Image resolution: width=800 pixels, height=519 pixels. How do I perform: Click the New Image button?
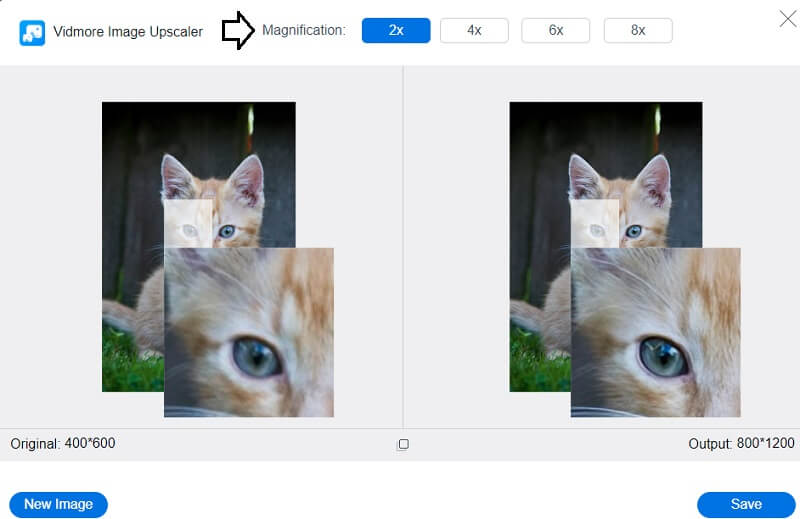click(58, 504)
